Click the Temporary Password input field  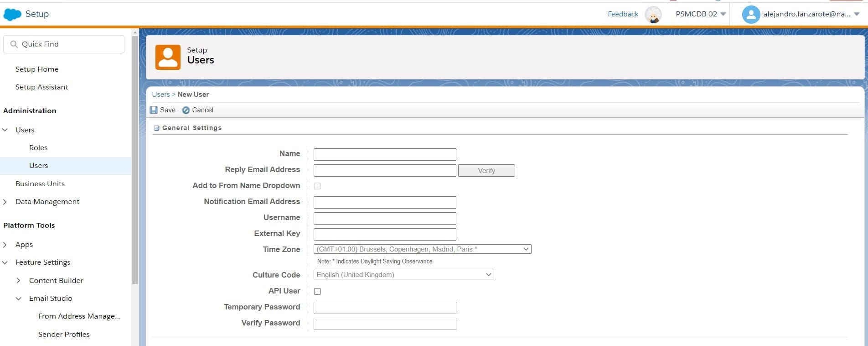coord(385,308)
